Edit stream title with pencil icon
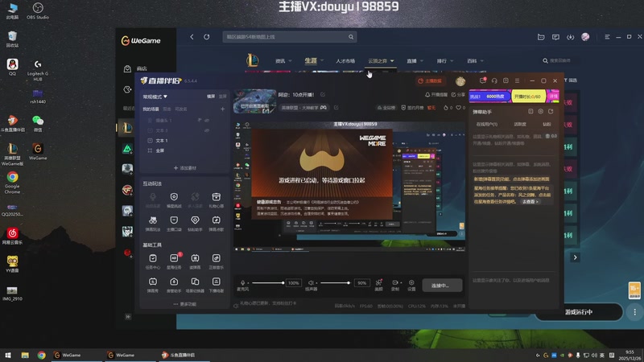 (x=323, y=94)
